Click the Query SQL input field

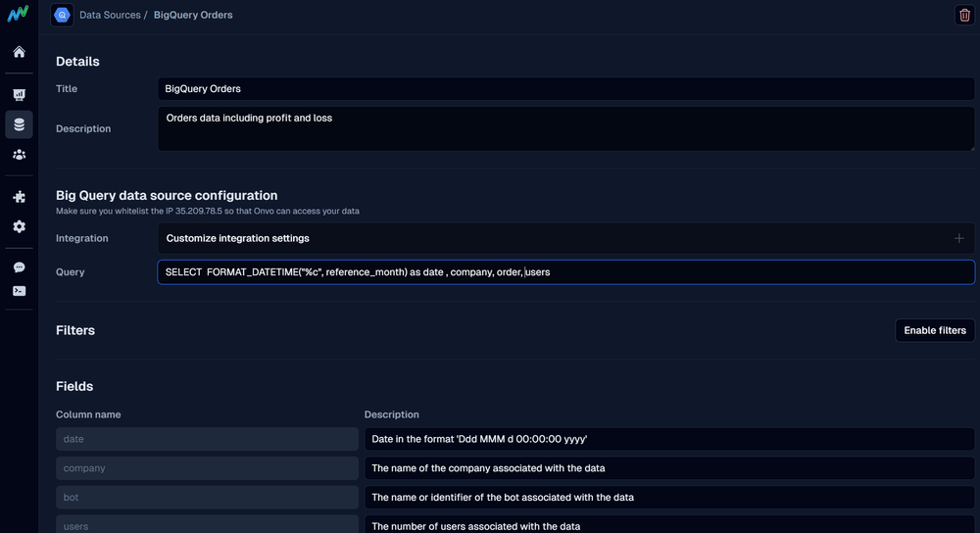565,271
